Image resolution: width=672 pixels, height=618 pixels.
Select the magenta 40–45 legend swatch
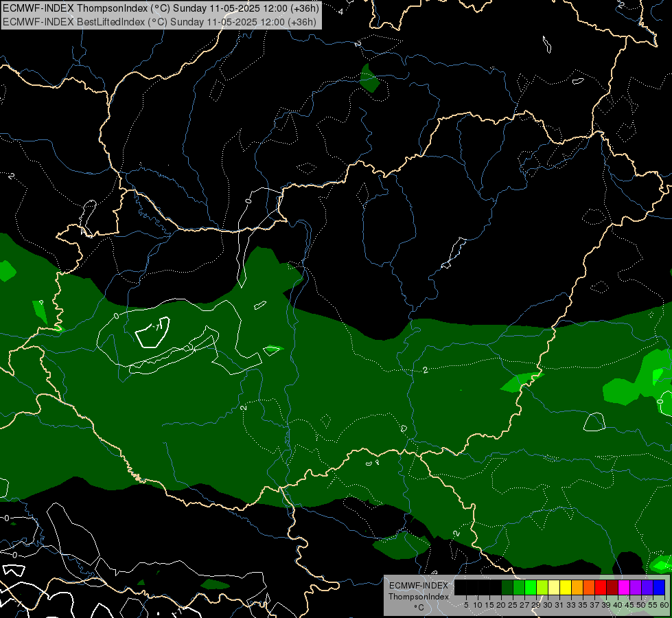[624, 588]
